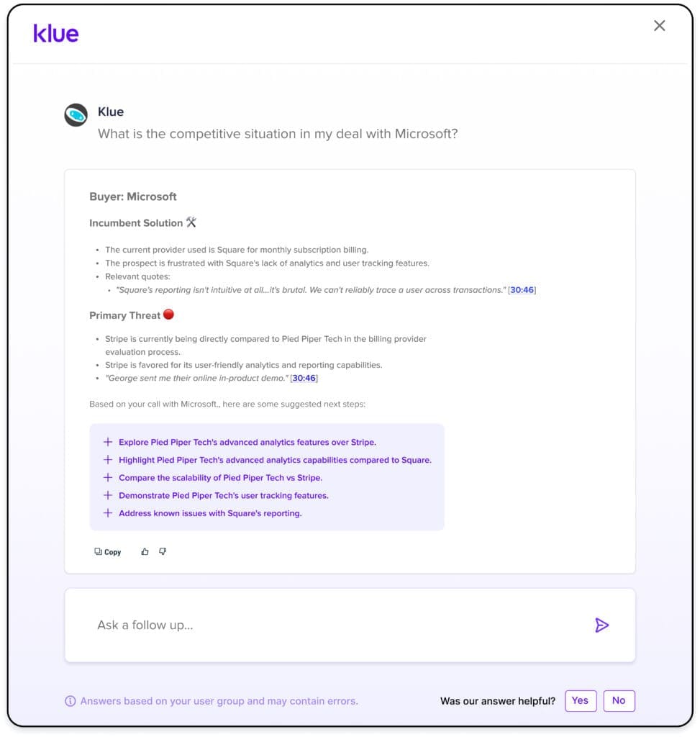Click No for answer helpful

coord(619,700)
